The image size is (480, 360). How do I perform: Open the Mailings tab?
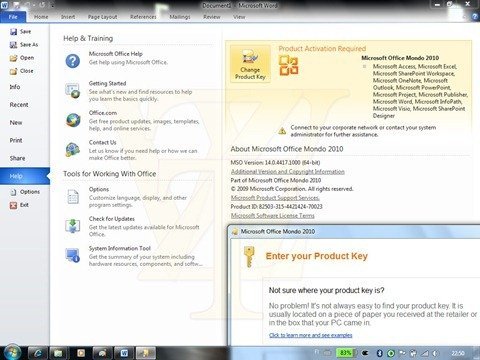click(180, 17)
